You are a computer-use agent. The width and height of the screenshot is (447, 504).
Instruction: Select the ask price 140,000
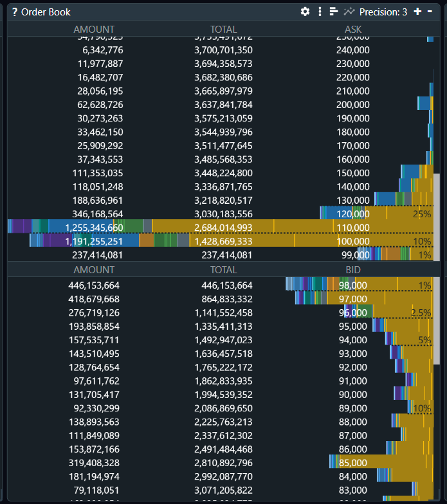coord(352,186)
